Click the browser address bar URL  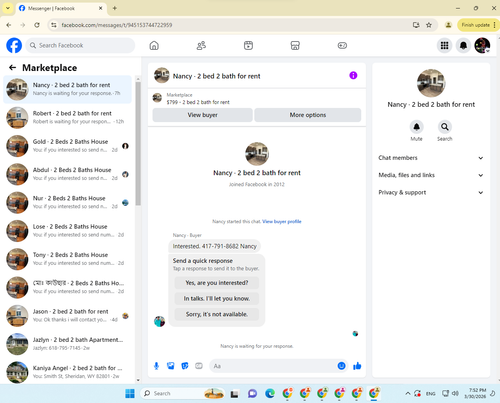(117, 25)
